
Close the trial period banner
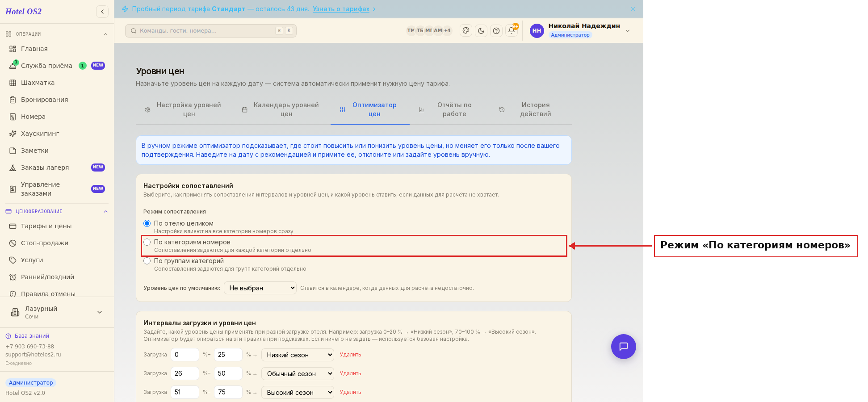tap(633, 9)
